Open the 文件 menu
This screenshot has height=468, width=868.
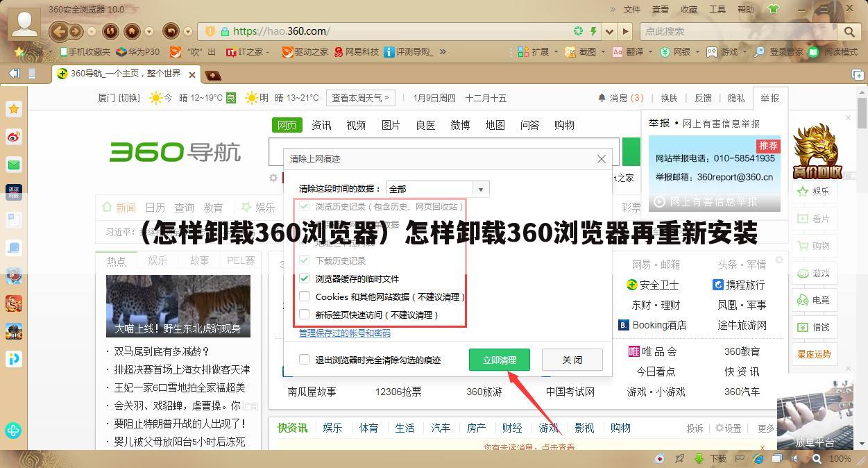[x=632, y=9]
